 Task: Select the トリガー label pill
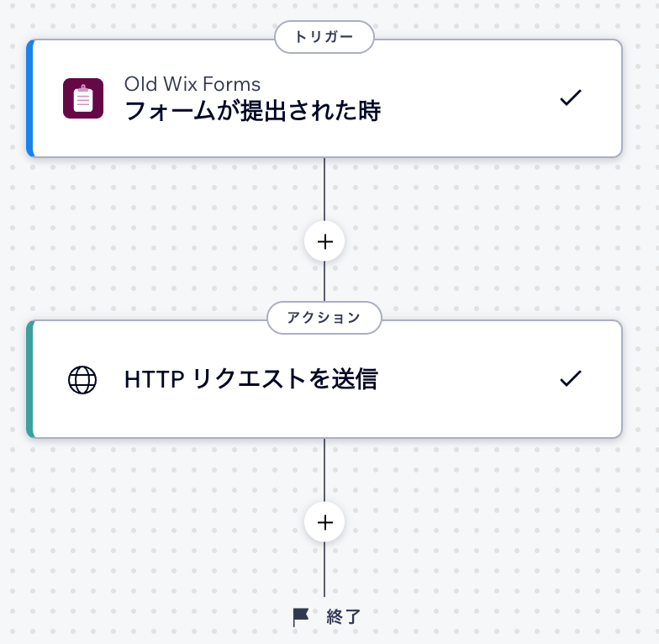(324, 37)
